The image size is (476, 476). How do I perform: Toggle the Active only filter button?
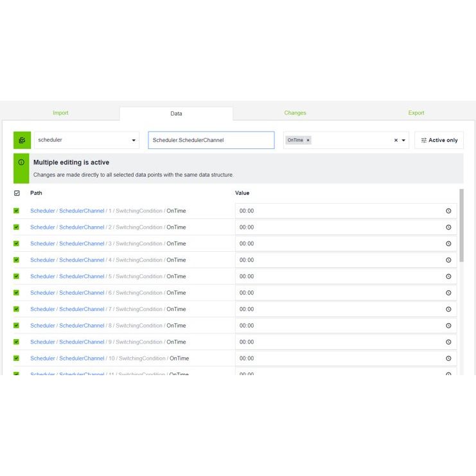[439, 140]
